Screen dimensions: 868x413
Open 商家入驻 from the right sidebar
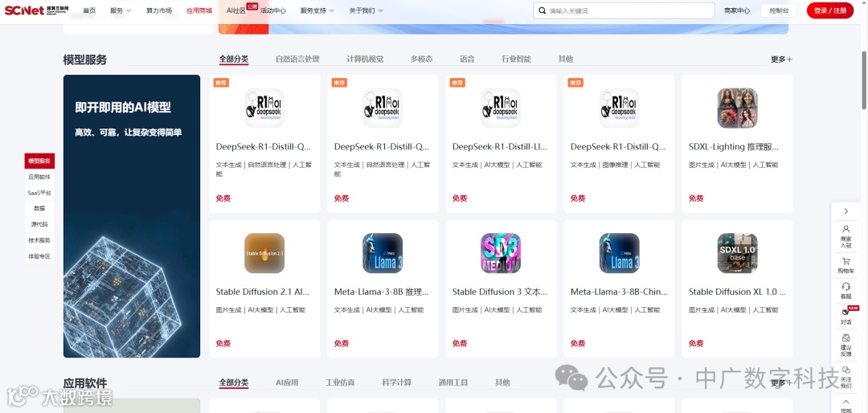(845, 236)
